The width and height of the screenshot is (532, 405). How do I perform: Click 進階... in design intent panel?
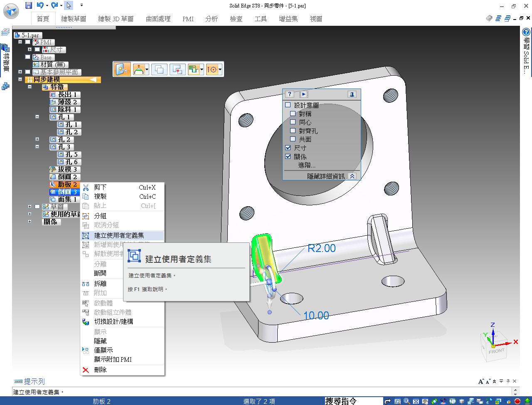coord(307,165)
